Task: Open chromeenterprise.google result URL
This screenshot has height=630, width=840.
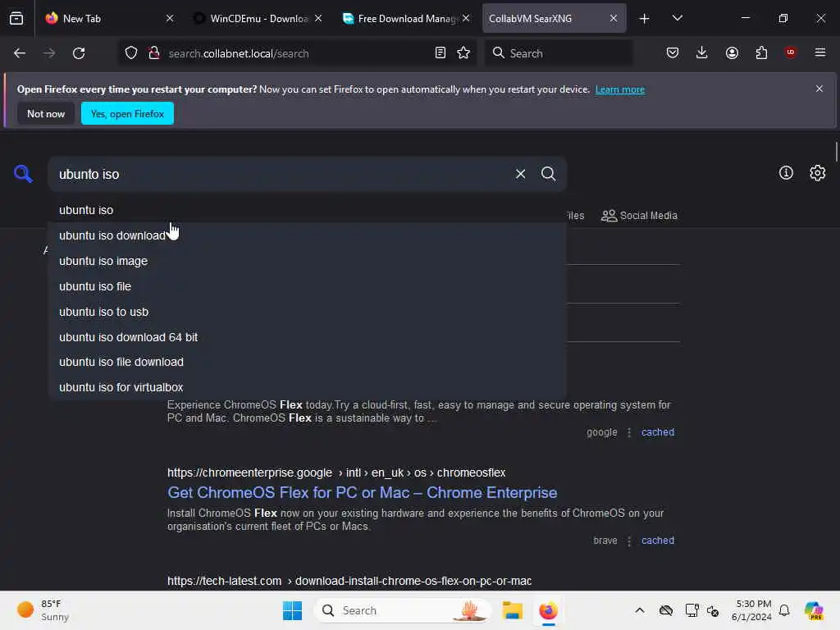Action: [x=336, y=472]
